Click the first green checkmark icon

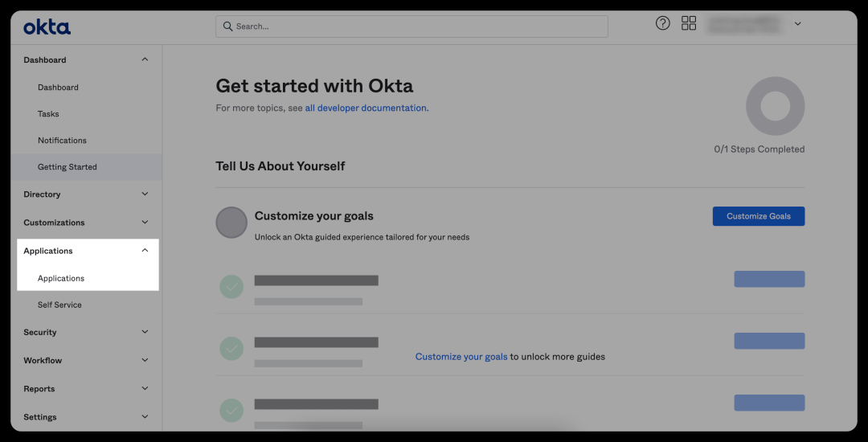click(231, 286)
